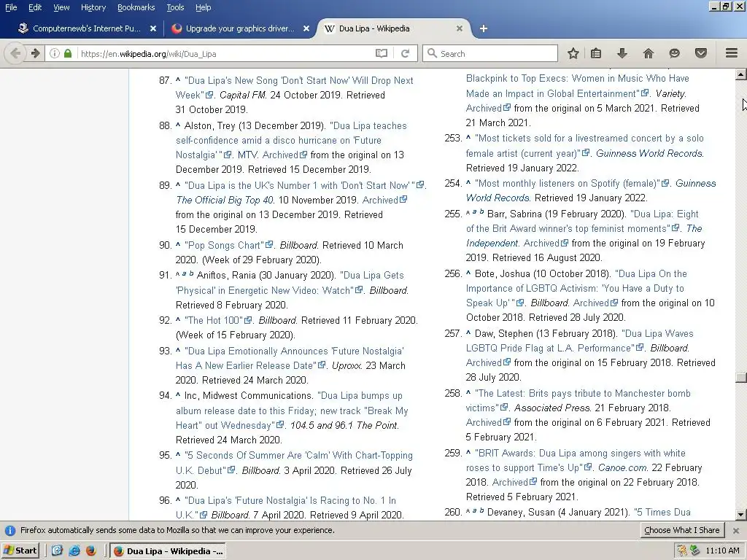Open the Help menu
Image resolution: width=747 pixels, height=560 pixels.
pyautogui.click(x=203, y=7)
